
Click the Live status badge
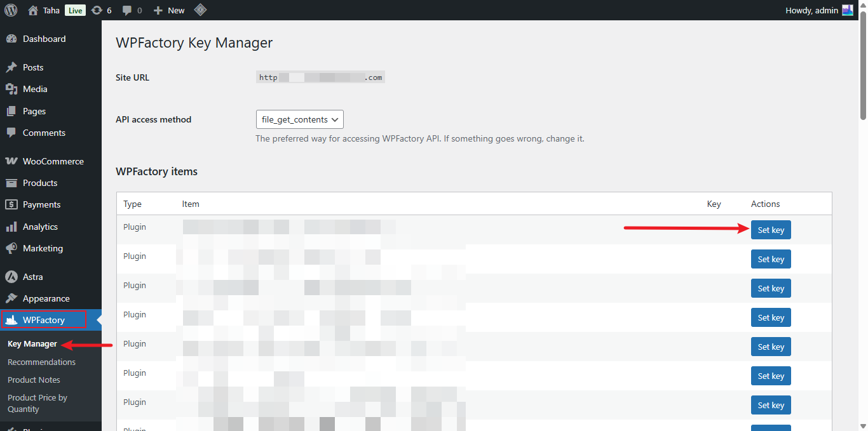pyautogui.click(x=75, y=10)
